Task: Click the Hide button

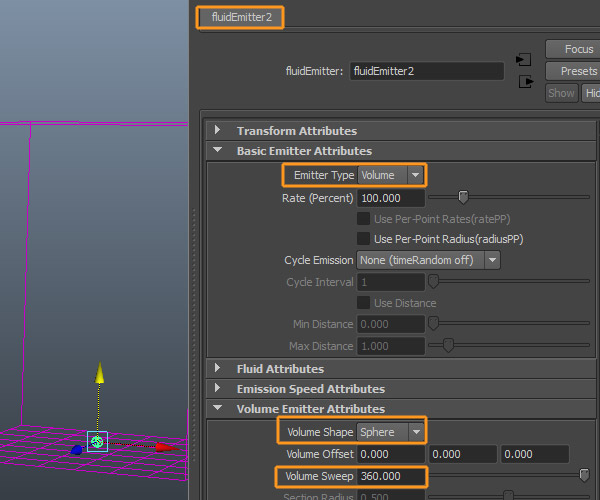Action: point(591,93)
